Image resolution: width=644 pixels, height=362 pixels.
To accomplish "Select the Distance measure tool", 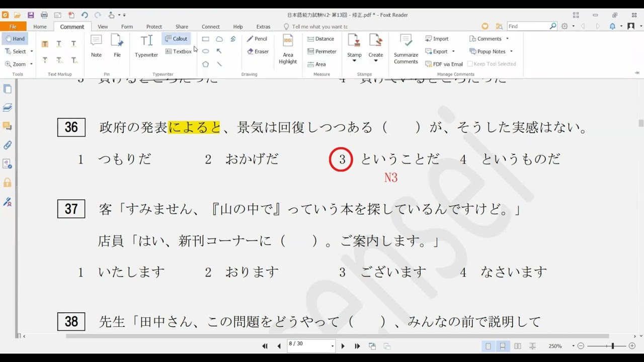I will 320,39.
